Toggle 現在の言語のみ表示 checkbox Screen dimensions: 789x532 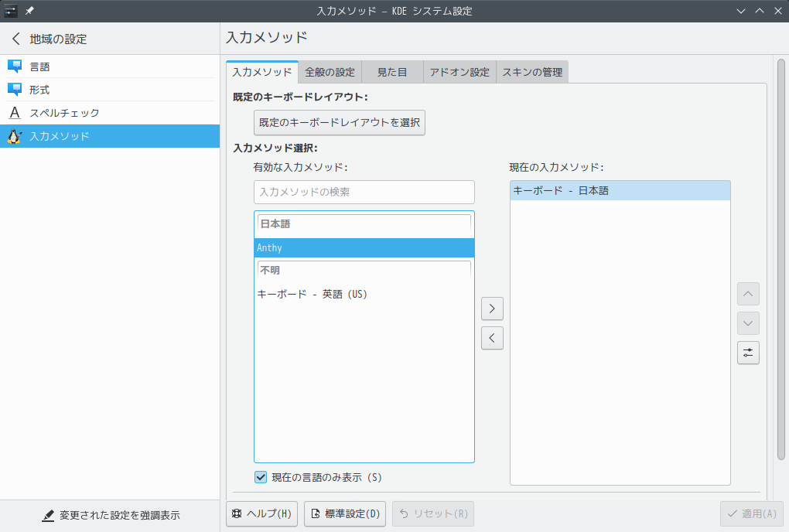pos(261,477)
